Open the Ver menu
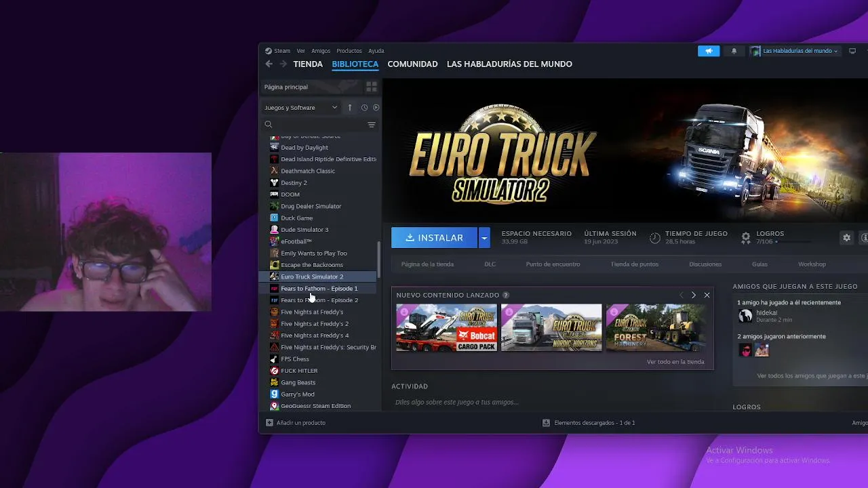 (x=300, y=51)
